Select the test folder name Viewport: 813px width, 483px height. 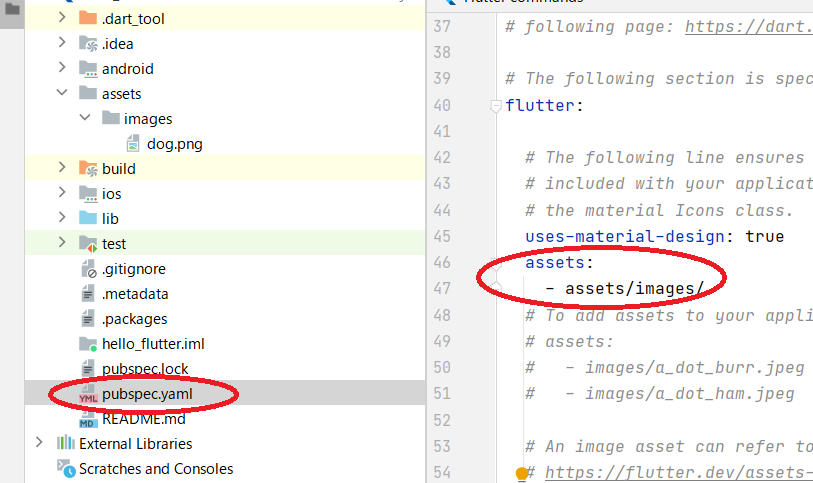114,244
